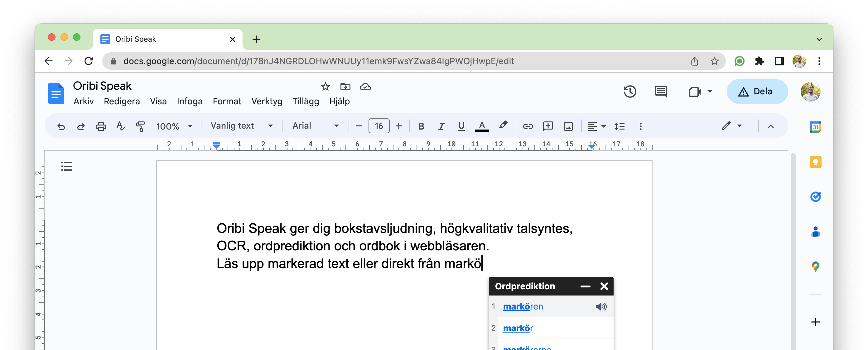
Task: Minimize the Ordprediktion panel
Action: click(585, 286)
